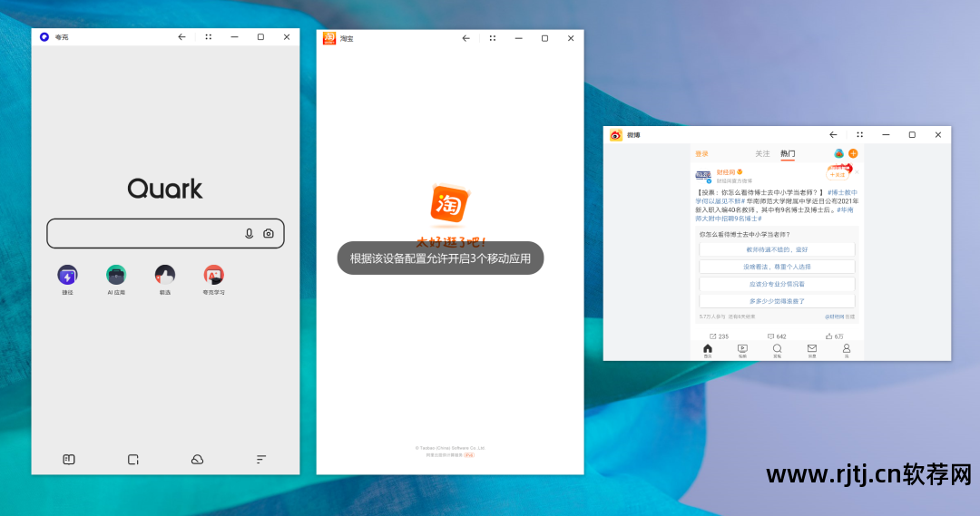The width and height of the screenshot is (980, 516).
Task: Open the 夸克学习 icon in Quark
Action: [214, 275]
